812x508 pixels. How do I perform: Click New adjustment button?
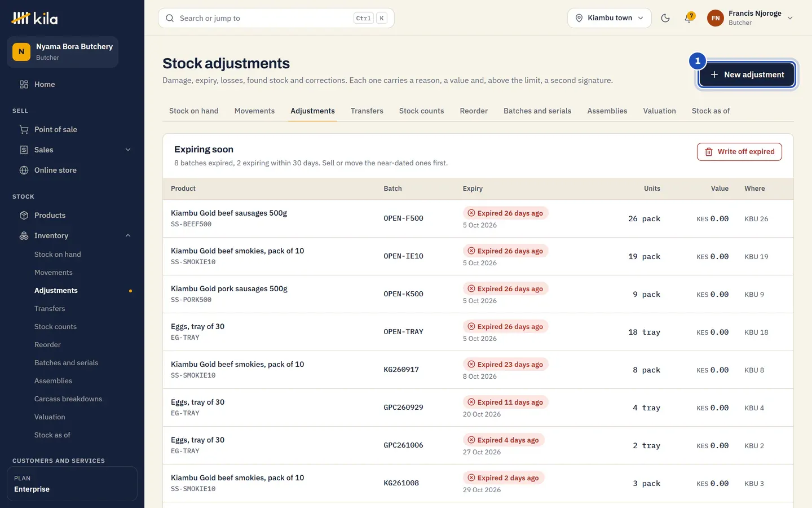[x=747, y=75]
